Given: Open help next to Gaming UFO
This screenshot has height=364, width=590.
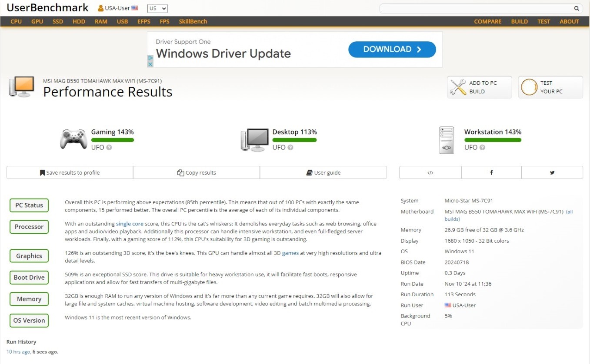Looking at the screenshot, I should pos(109,148).
